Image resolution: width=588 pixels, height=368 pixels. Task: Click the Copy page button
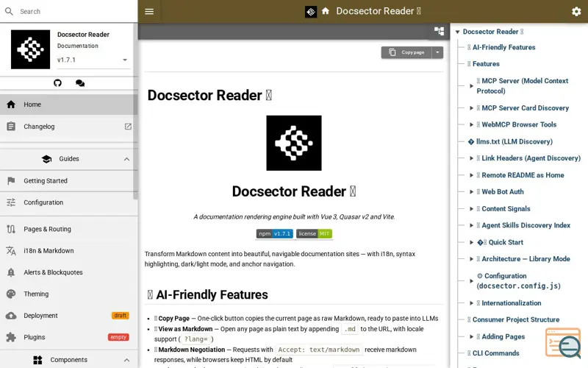407,52
